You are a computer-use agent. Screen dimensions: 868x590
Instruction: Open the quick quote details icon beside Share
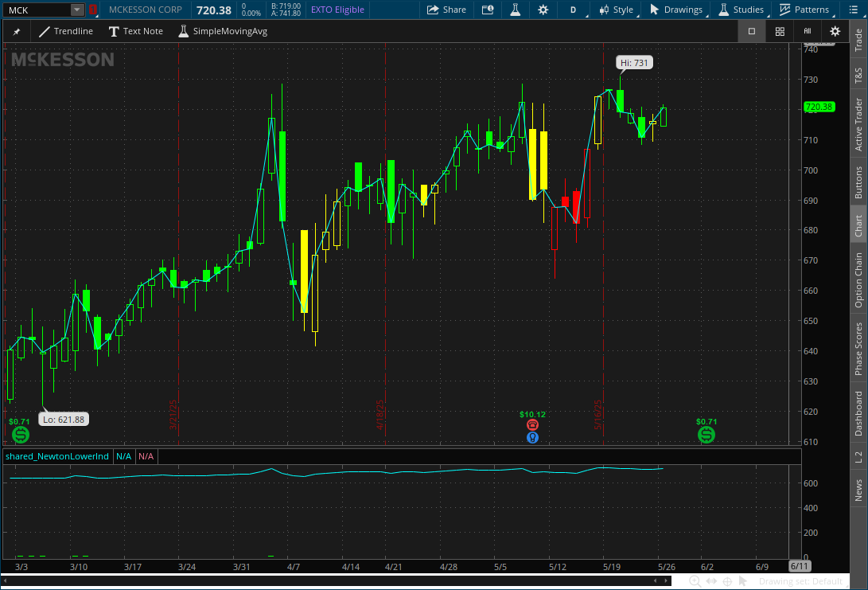pyautogui.click(x=488, y=10)
